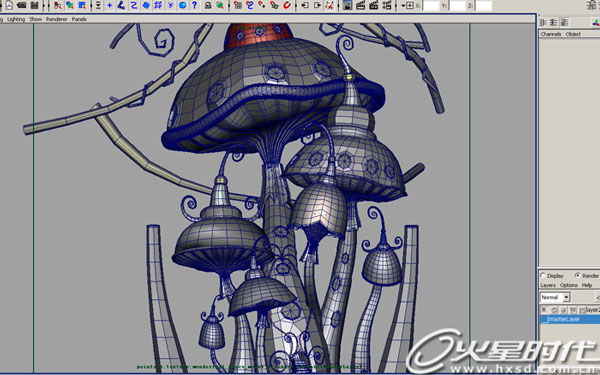Screen dimensions: 600x375
Task: Enable snap to grids
Action: pos(238,5)
